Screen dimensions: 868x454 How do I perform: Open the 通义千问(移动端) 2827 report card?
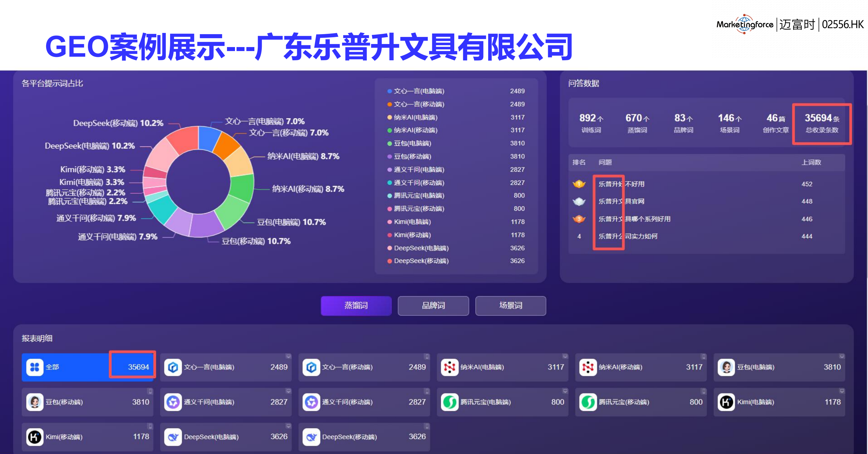(x=364, y=402)
